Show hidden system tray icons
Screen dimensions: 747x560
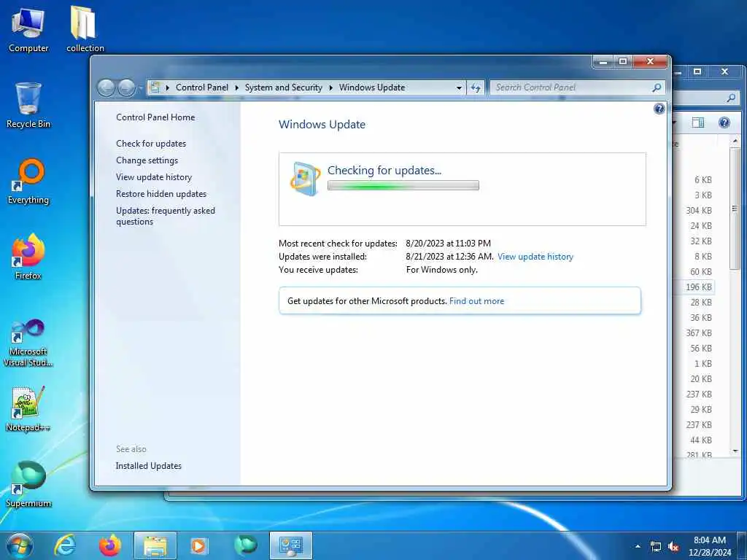[x=638, y=546]
